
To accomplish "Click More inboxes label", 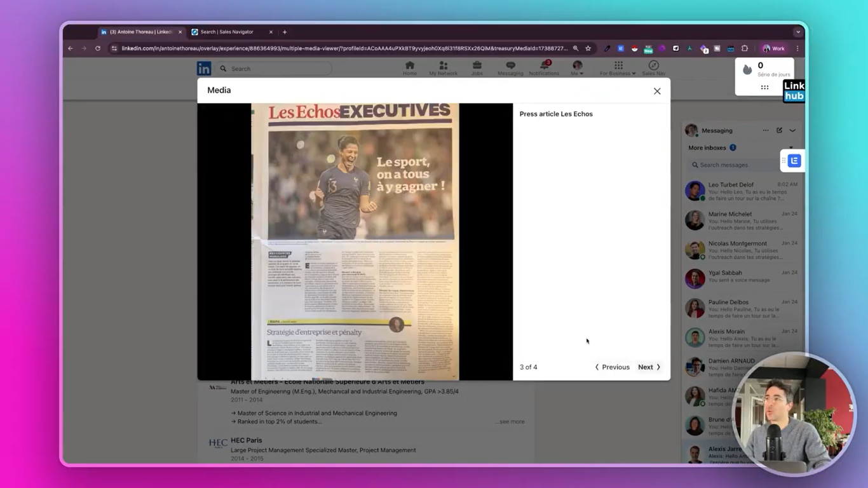I will point(707,148).
